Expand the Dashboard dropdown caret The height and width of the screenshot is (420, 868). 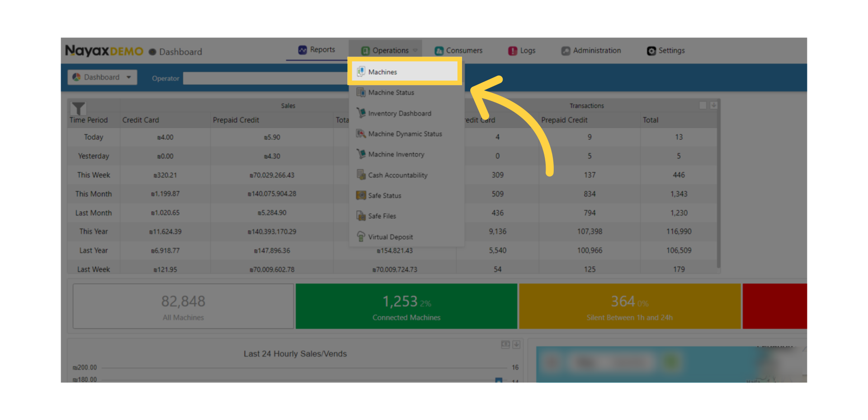coord(129,77)
